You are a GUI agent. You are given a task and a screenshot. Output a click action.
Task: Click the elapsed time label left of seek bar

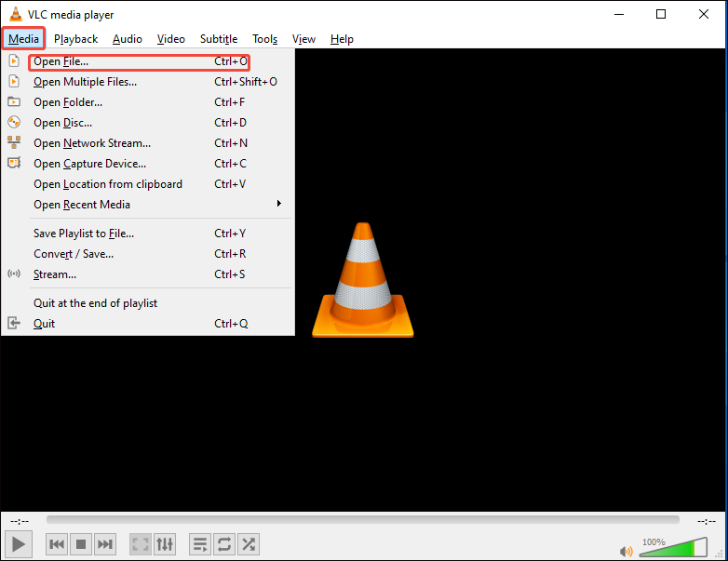[20, 521]
